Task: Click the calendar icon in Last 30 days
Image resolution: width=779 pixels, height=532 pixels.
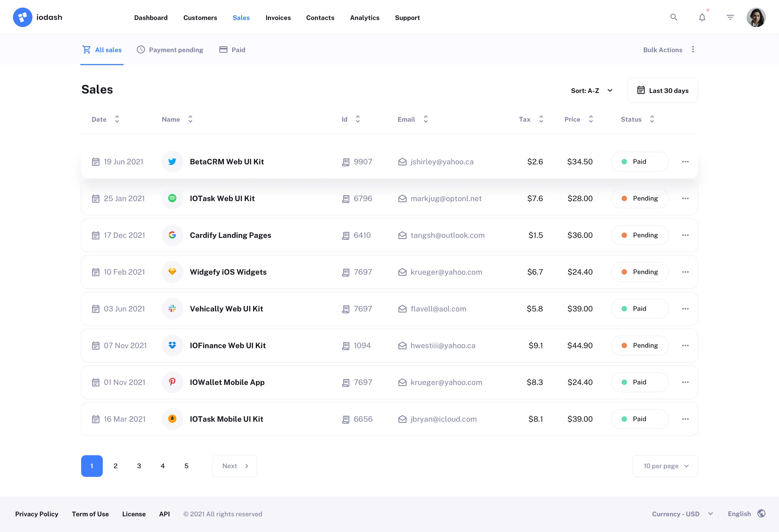Action: click(642, 90)
